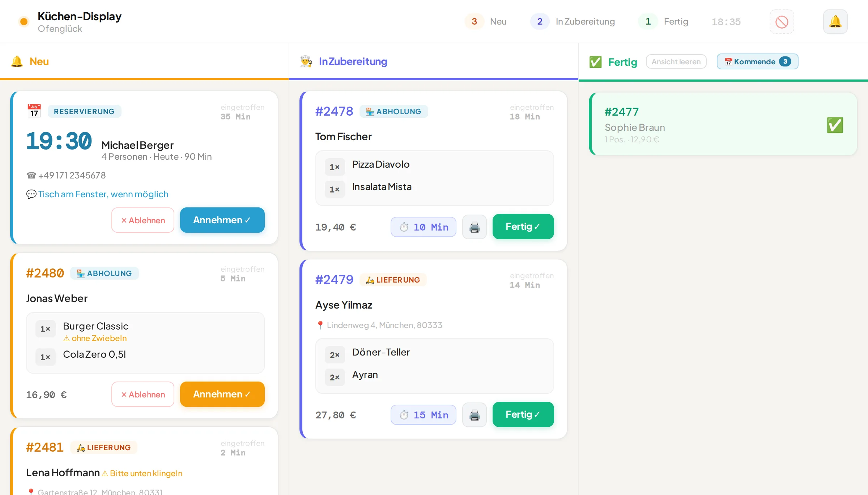The width and height of the screenshot is (868, 495).
Task: Click the chef icon in In Zubereitung header
Action: pos(306,61)
